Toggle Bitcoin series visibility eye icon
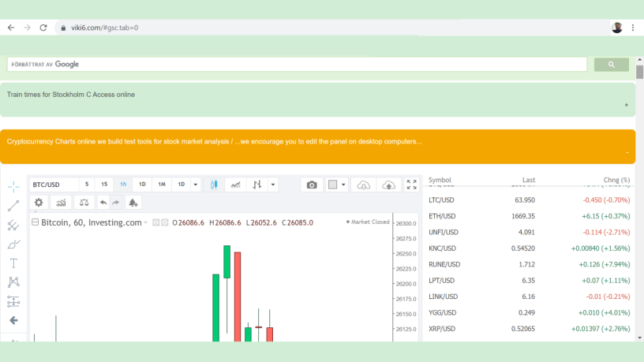This screenshot has height=362, width=644. pyautogui.click(x=155, y=222)
